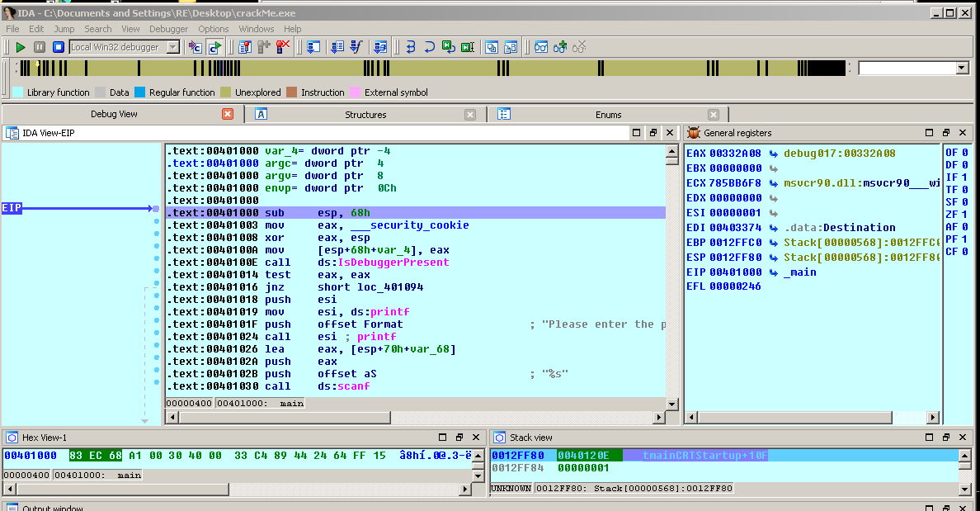Open the Debugger menu

(168, 29)
